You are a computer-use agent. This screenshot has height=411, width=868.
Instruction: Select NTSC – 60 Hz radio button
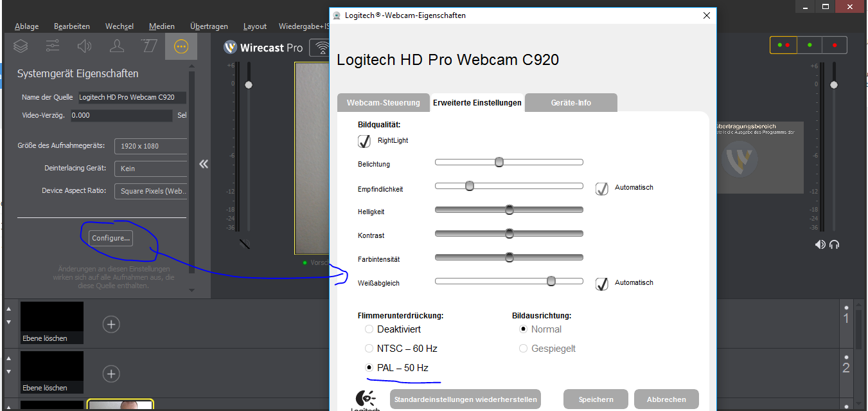click(x=369, y=349)
